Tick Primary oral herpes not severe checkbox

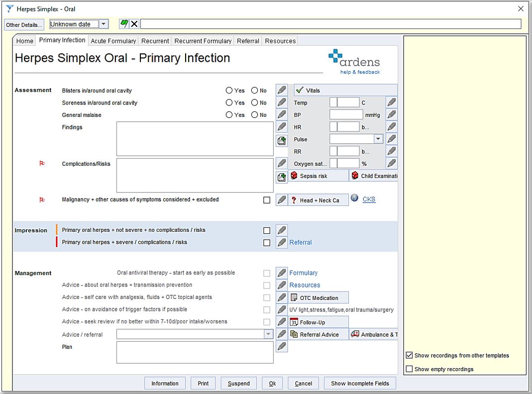(267, 230)
